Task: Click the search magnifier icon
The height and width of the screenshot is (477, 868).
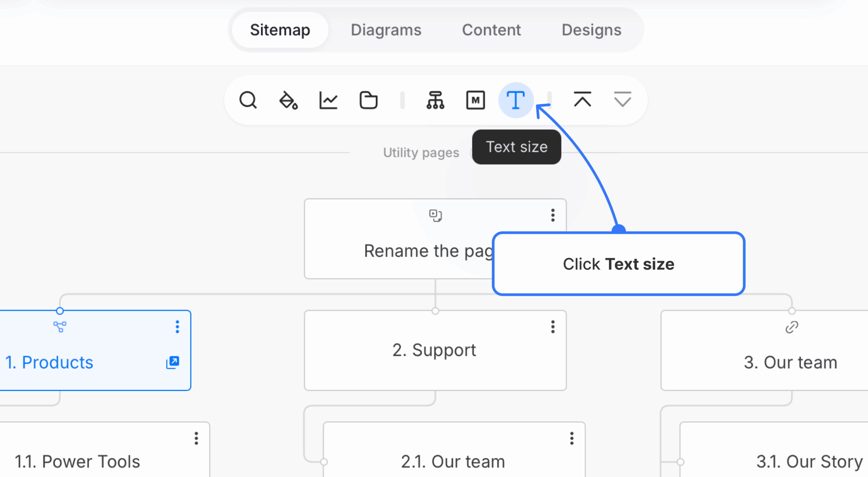Action: (248, 100)
